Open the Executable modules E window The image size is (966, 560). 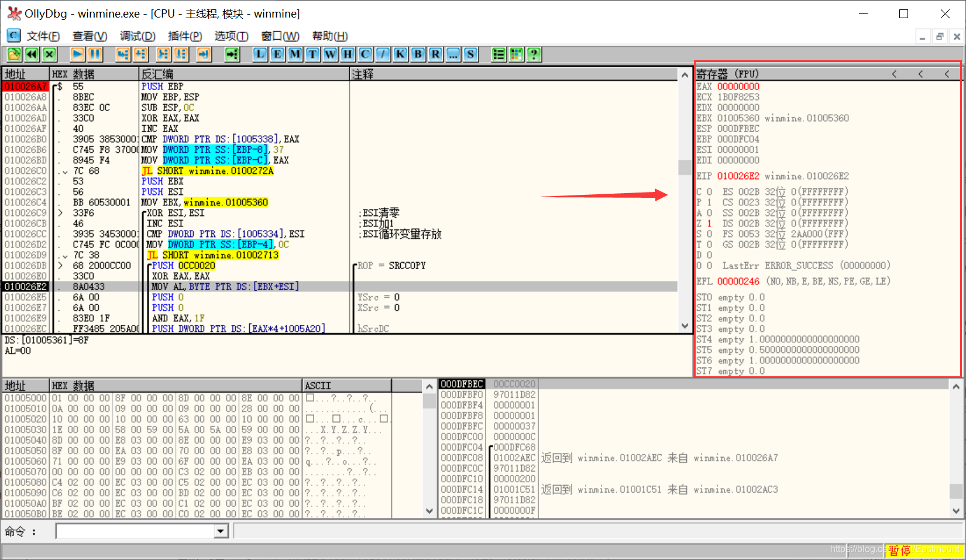[x=277, y=54]
